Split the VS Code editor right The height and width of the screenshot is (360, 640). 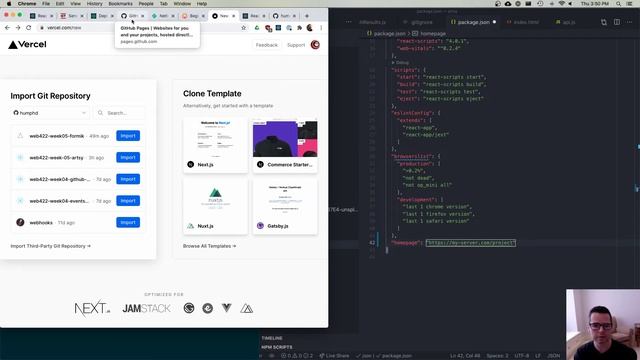(x=617, y=22)
